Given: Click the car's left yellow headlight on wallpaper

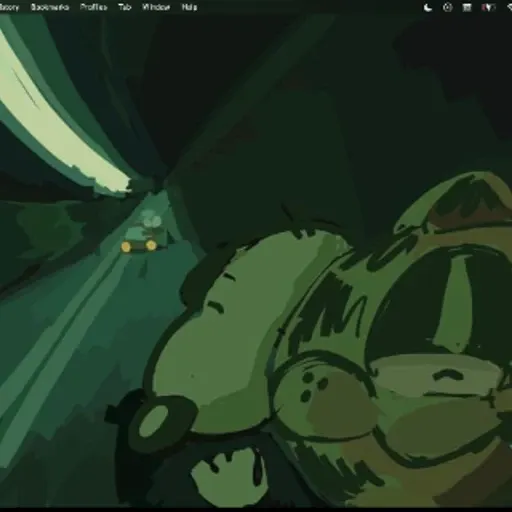Looking at the screenshot, I should click(x=126, y=247).
